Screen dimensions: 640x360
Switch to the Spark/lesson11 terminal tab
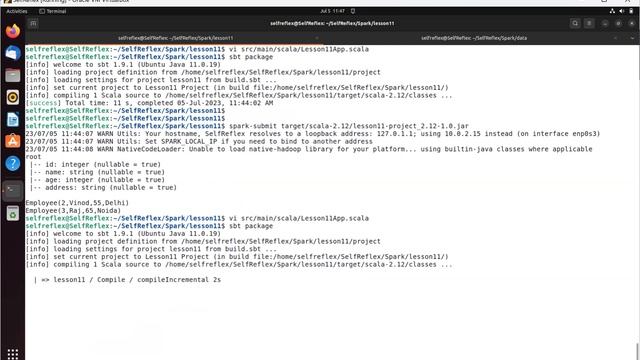176,38
